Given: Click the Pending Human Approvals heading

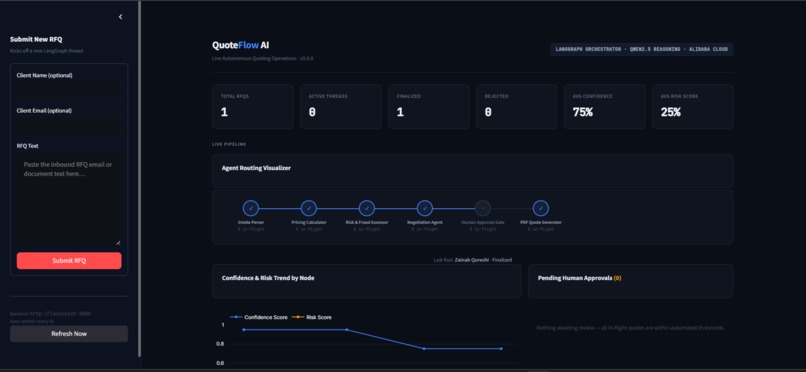Looking at the screenshot, I should 579,278.
